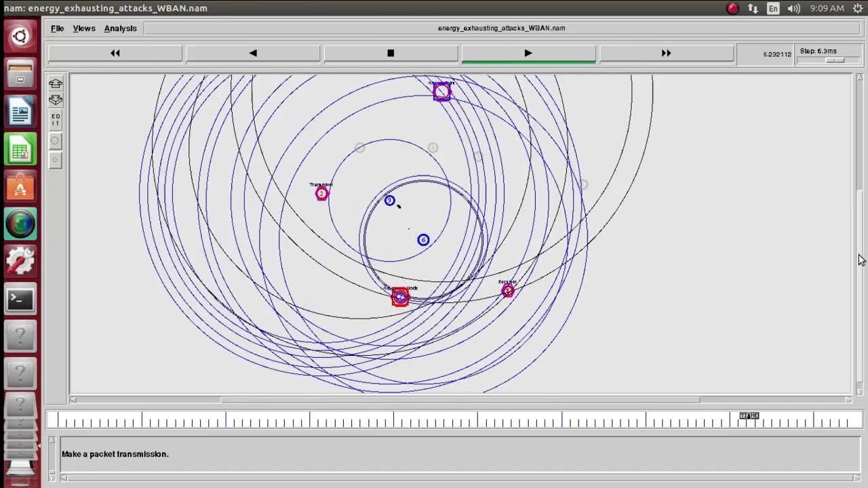The image size is (868, 488).
Task: Click the current time value 8.232112
Action: [x=777, y=54]
